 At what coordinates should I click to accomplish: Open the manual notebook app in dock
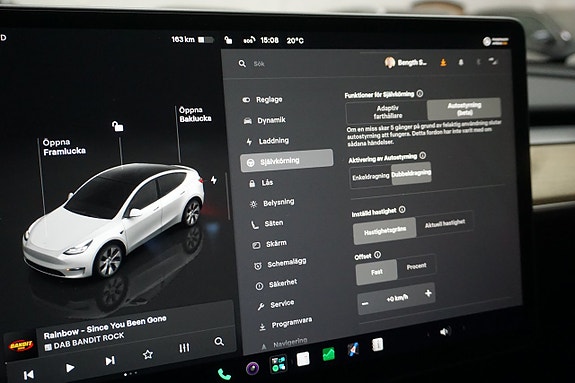(377, 345)
